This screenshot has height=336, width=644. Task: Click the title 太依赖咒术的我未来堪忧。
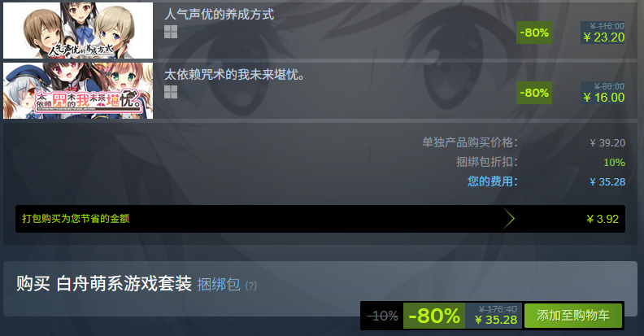(x=234, y=75)
